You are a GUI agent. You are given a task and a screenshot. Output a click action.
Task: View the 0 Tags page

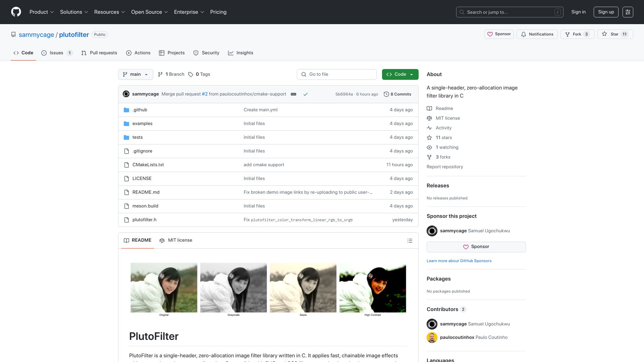point(199,74)
